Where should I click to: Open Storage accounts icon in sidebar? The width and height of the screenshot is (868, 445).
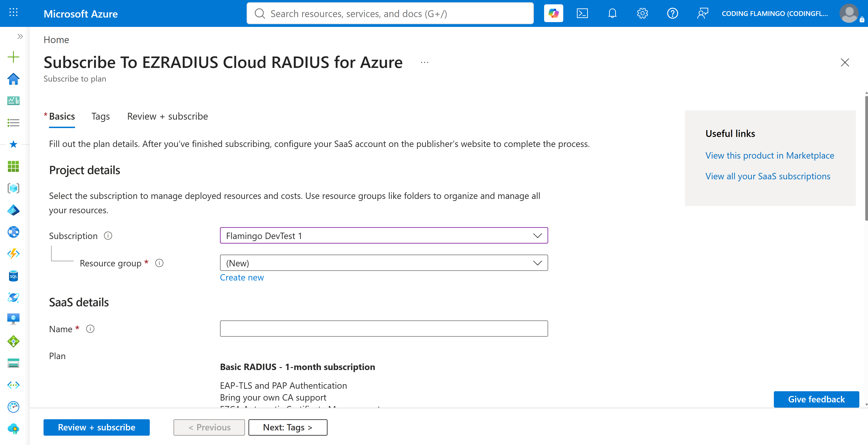13,363
